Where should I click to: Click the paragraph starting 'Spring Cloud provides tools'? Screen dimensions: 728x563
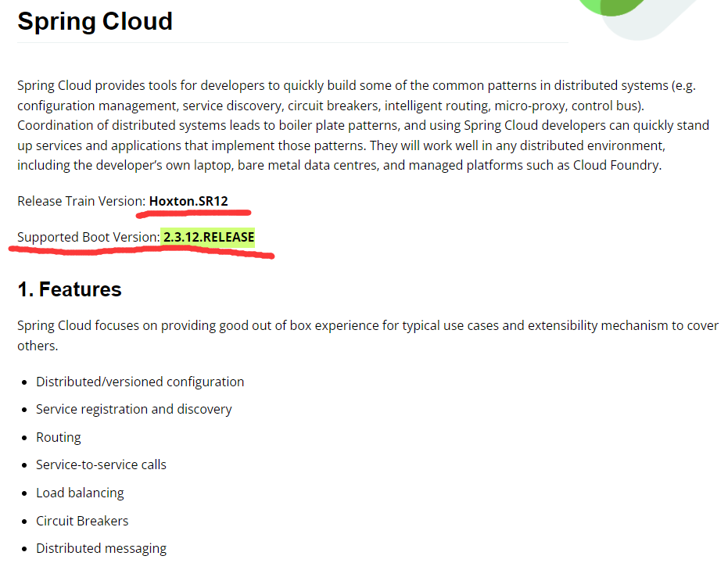[x=363, y=125]
